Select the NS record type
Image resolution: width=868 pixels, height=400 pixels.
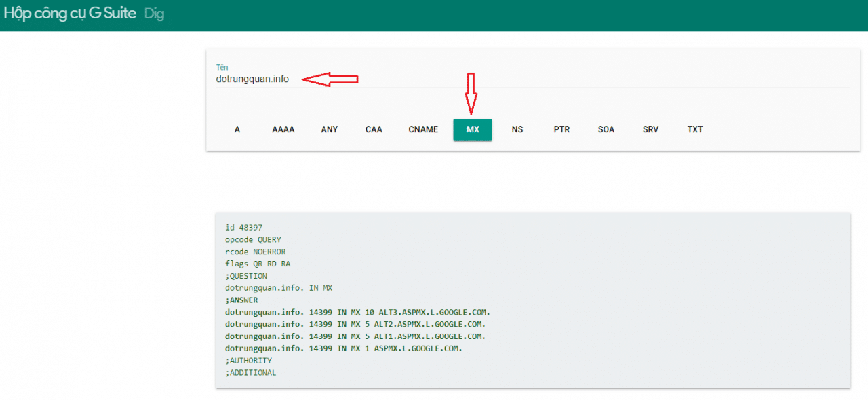(x=517, y=129)
